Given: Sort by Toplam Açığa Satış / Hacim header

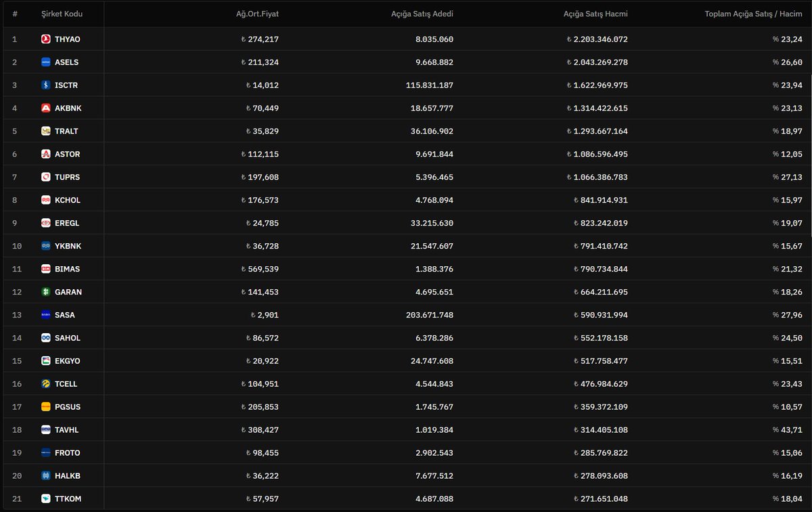Looking at the screenshot, I should pos(753,14).
